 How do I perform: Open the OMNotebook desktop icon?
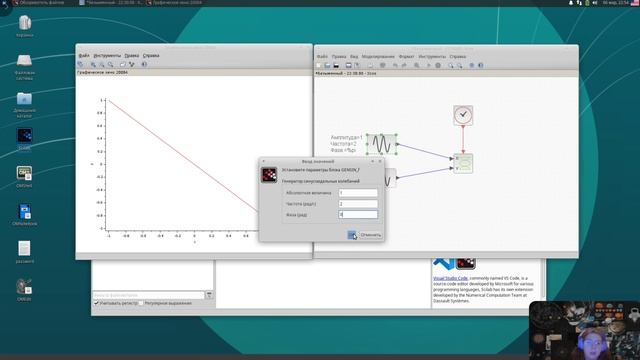[x=24, y=215]
